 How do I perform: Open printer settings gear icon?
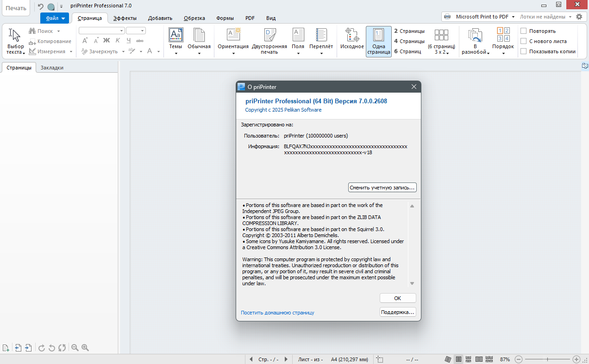click(579, 17)
